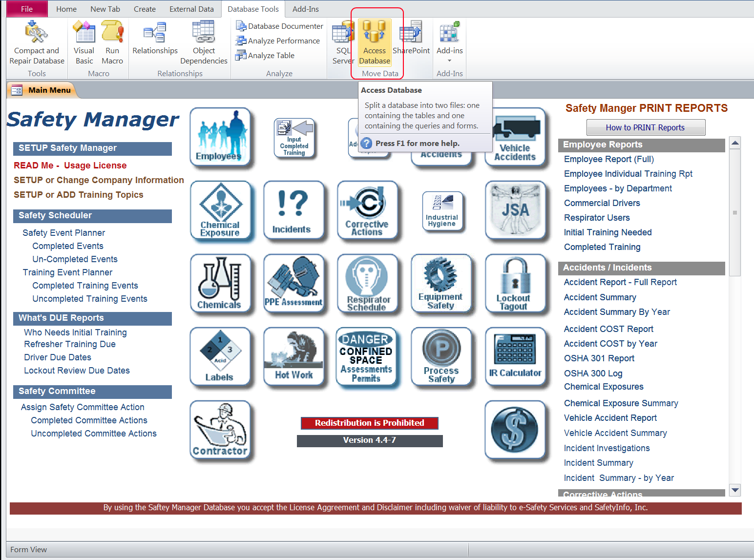This screenshot has width=754, height=560.
Task: Click the SQL Server button
Action: coord(343,43)
